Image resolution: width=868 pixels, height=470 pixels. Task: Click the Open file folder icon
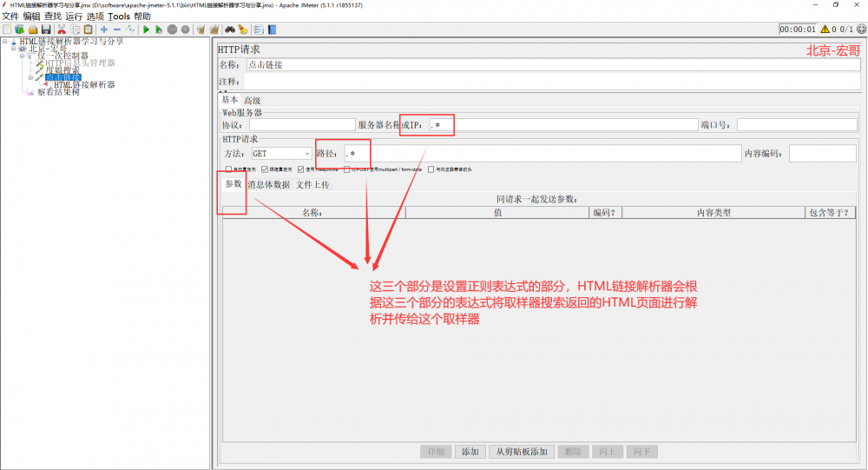[33, 30]
